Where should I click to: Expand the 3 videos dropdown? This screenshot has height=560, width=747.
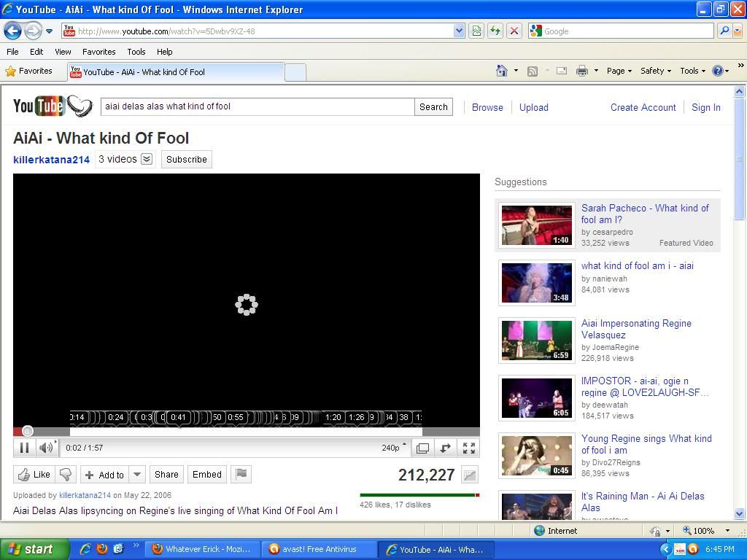coord(147,159)
